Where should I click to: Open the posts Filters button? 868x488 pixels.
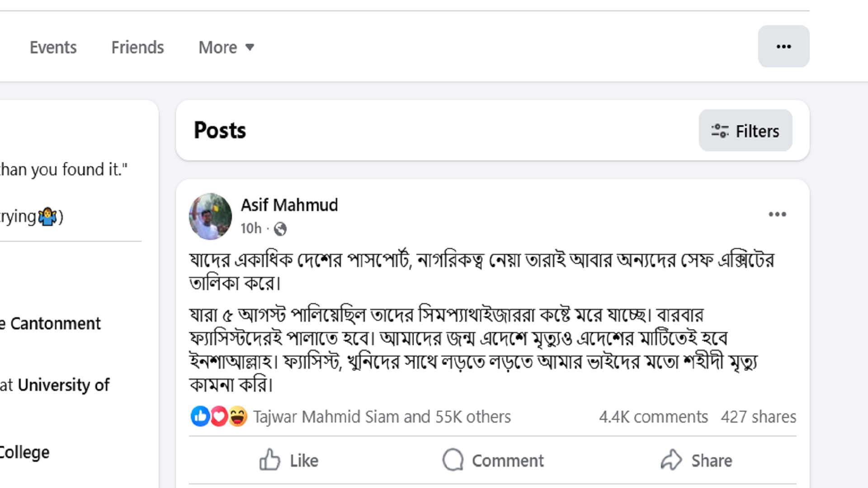[745, 131]
